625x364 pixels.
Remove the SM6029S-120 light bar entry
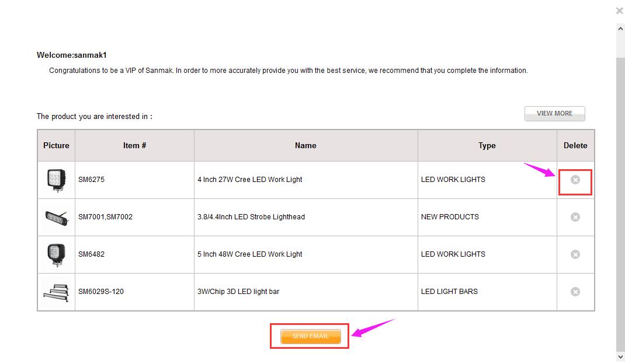click(575, 292)
